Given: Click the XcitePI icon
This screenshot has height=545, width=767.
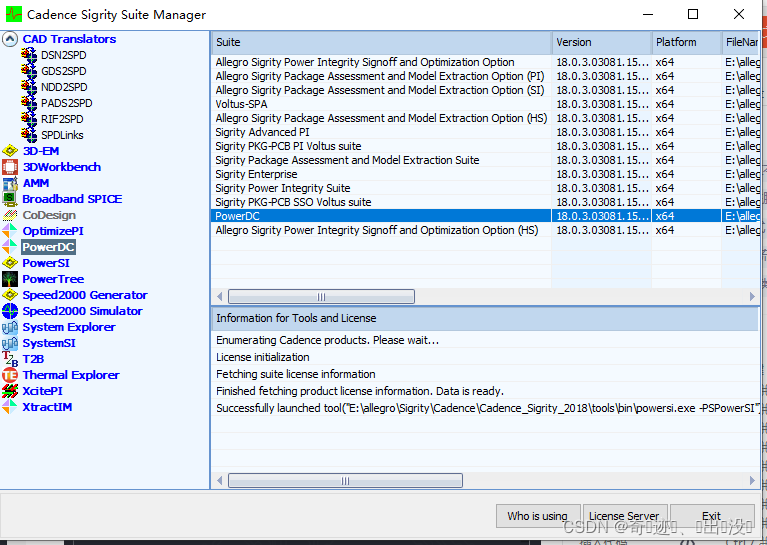Looking at the screenshot, I should 10,391.
